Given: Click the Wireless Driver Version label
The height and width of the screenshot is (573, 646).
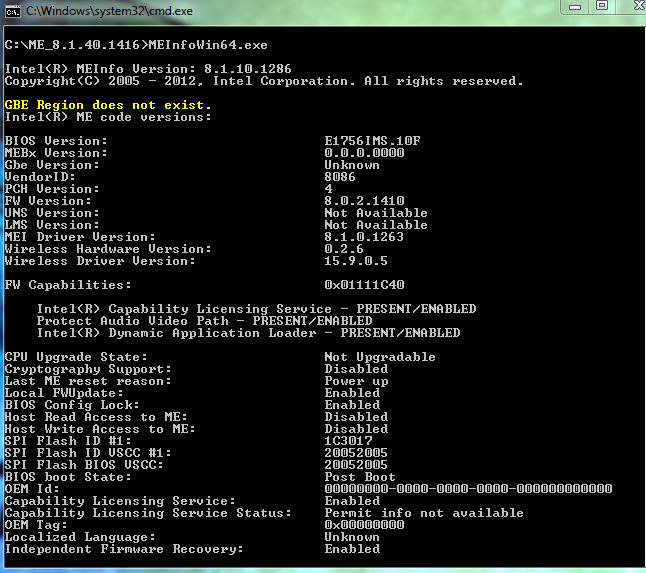Looking at the screenshot, I should (x=100, y=261).
